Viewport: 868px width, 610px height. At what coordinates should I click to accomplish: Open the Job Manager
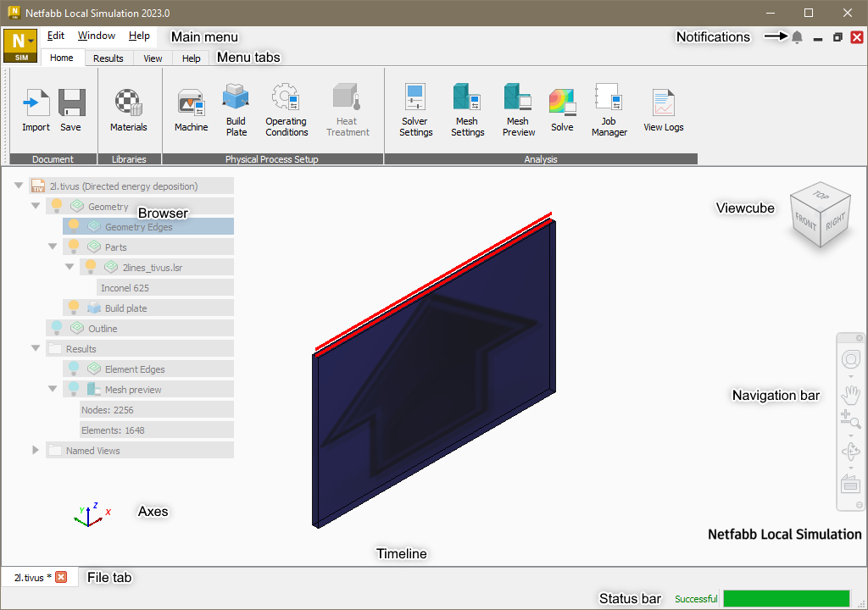pos(609,97)
